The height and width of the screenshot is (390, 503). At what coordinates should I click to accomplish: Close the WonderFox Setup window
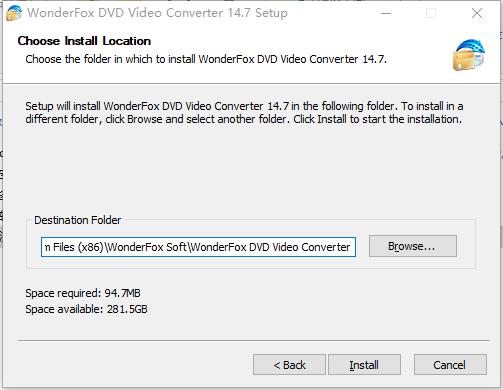coord(477,13)
